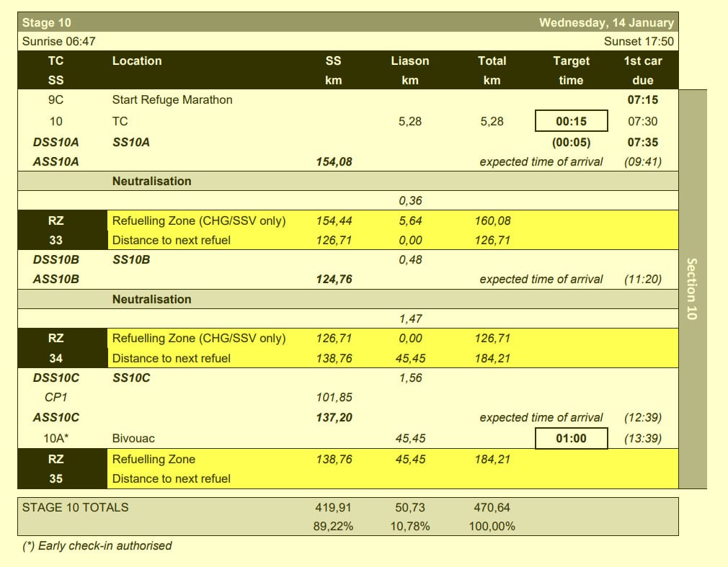
Task: Click the STAGE 10 TOTALS label
Action: [76, 507]
